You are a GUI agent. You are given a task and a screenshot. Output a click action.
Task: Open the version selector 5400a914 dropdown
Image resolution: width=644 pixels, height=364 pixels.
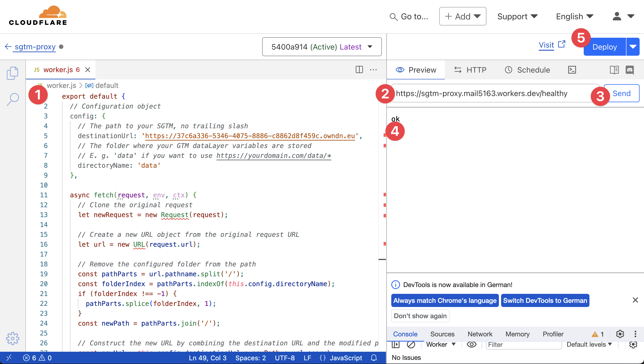322,47
